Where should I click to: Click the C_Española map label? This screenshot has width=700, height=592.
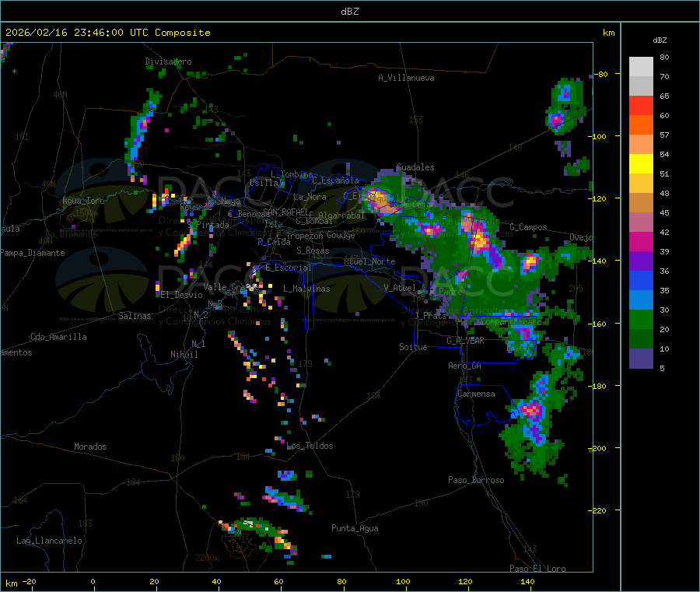(335, 180)
